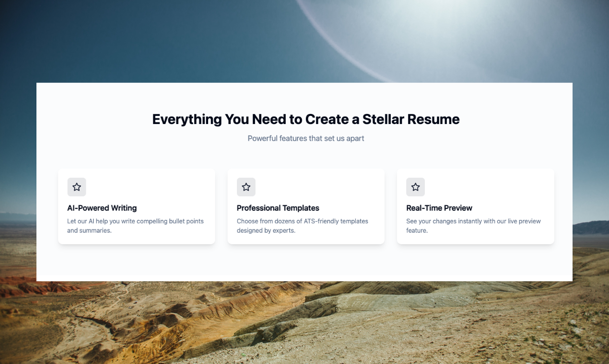Click the ATS-friendly templates description text
Screen dimensions: 609x364
[302, 226]
